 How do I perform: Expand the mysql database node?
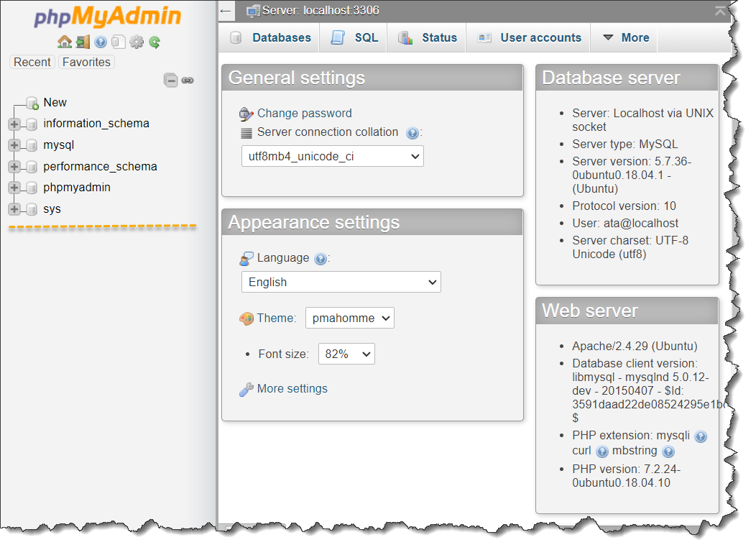tap(14, 145)
